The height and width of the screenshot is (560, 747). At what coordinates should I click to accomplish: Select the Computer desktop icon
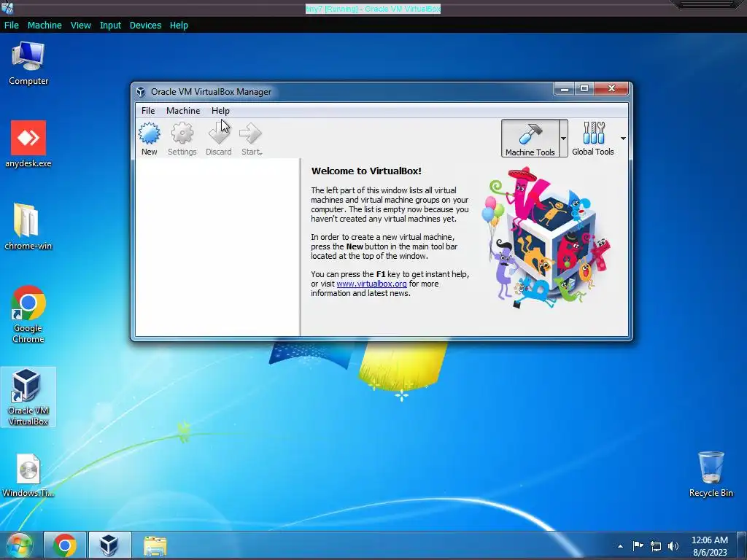pos(28,63)
